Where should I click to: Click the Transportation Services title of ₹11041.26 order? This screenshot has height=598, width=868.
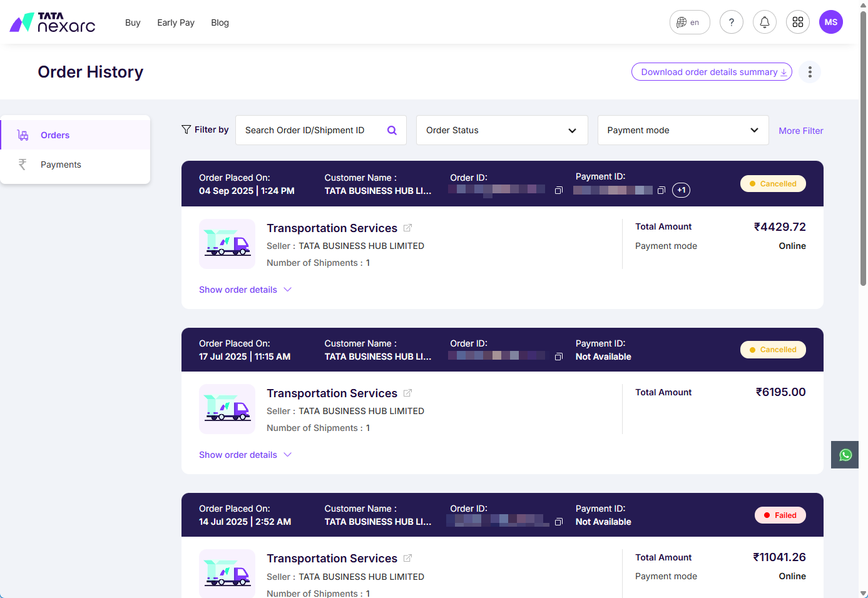coord(332,559)
